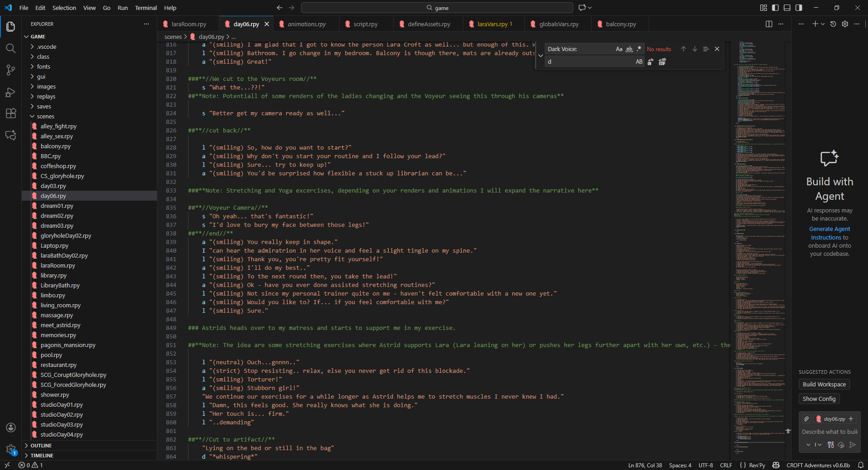868x470 pixels.
Task: Switch to the animations.rpy tab
Action: (x=307, y=24)
